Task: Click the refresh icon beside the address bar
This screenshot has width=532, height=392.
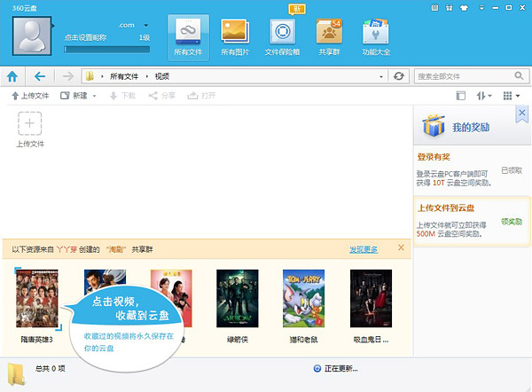Action: pos(399,76)
